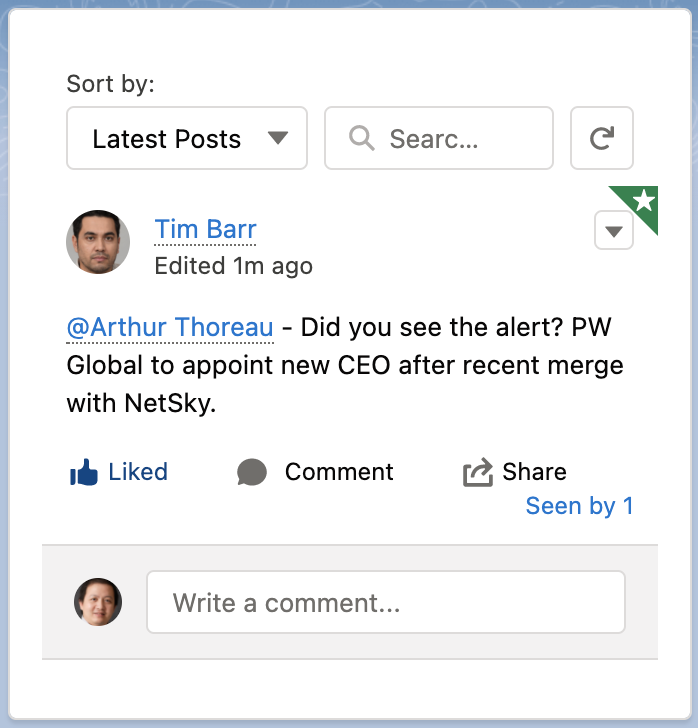
Task: Open the Tim Barr profile link
Action: [x=205, y=229]
